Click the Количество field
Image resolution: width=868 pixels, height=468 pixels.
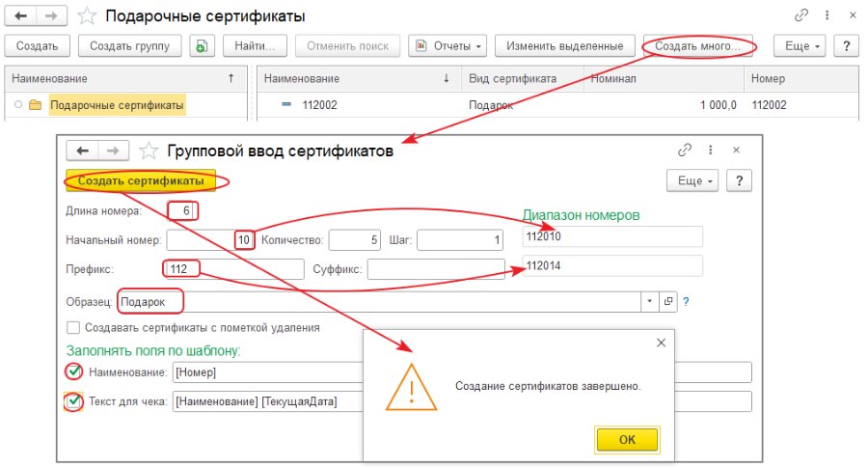point(354,240)
